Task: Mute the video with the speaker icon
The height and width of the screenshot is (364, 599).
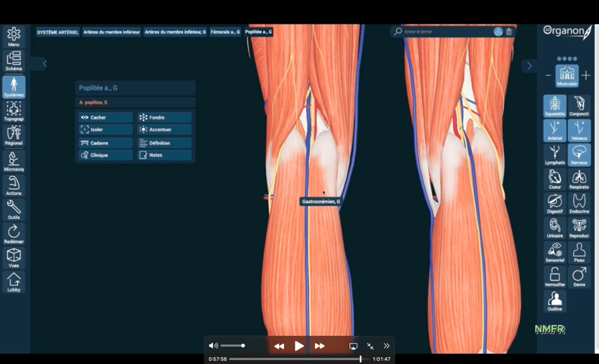Action: pyautogui.click(x=213, y=345)
